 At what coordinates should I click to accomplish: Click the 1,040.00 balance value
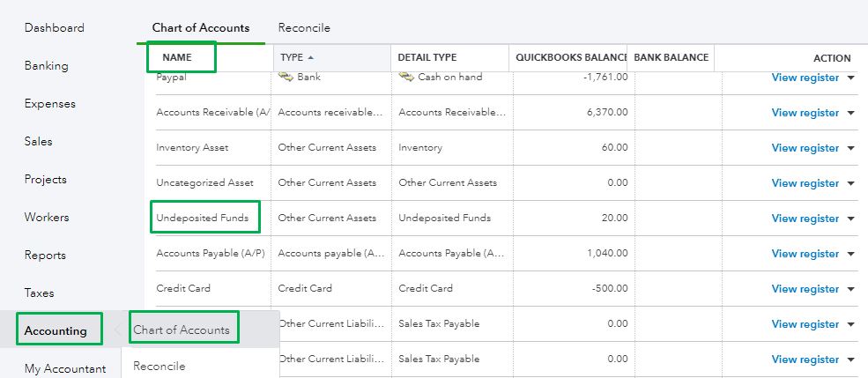tap(607, 254)
